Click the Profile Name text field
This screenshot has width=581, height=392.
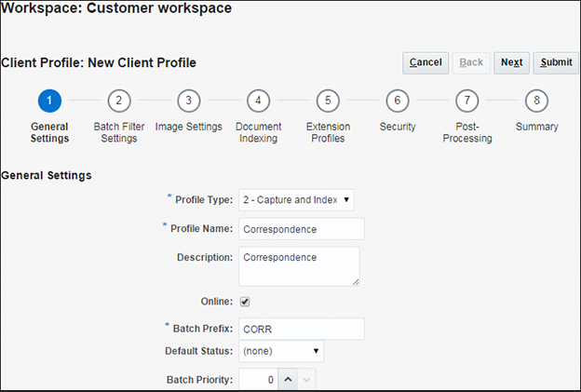click(x=301, y=229)
